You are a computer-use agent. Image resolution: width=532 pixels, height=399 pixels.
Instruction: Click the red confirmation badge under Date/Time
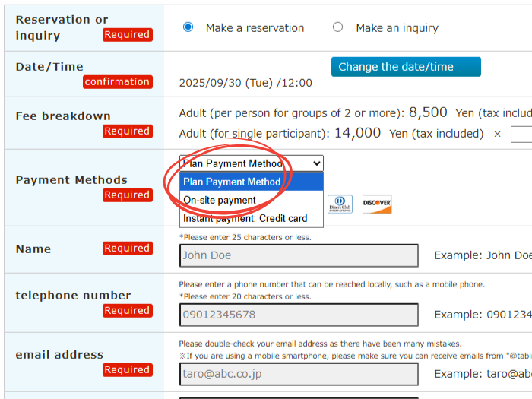click(x=117, y=82)
